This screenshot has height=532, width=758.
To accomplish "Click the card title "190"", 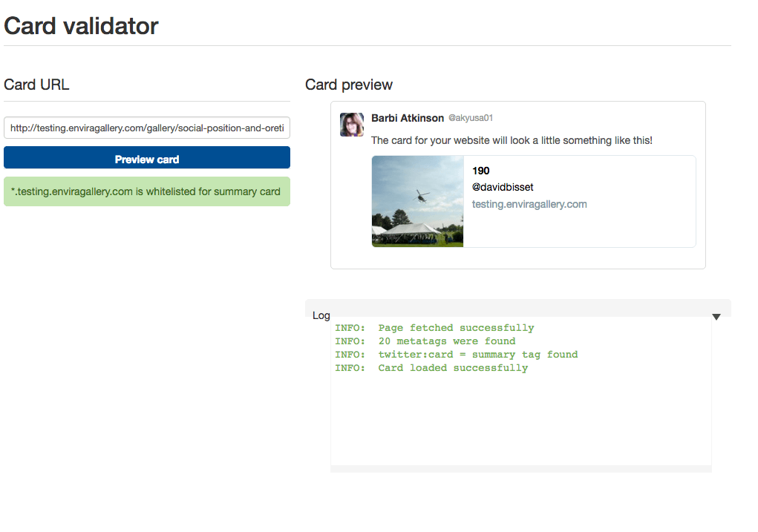I will (481, 171).
